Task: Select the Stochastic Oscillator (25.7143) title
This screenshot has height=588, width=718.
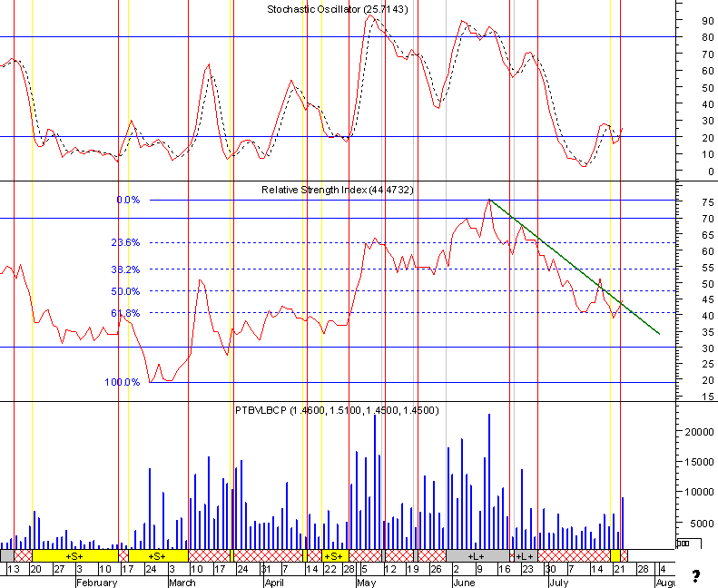Action: [x=338, y=9]
